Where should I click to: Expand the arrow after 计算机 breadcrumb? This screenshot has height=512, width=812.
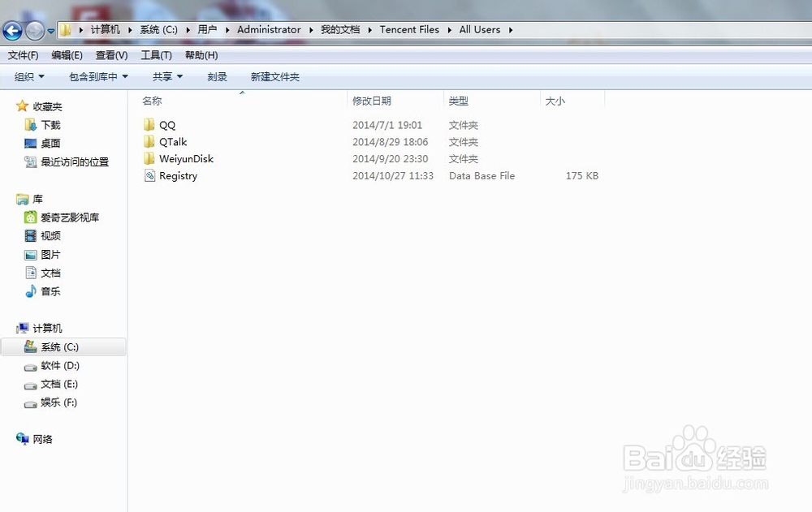[130, 30]
